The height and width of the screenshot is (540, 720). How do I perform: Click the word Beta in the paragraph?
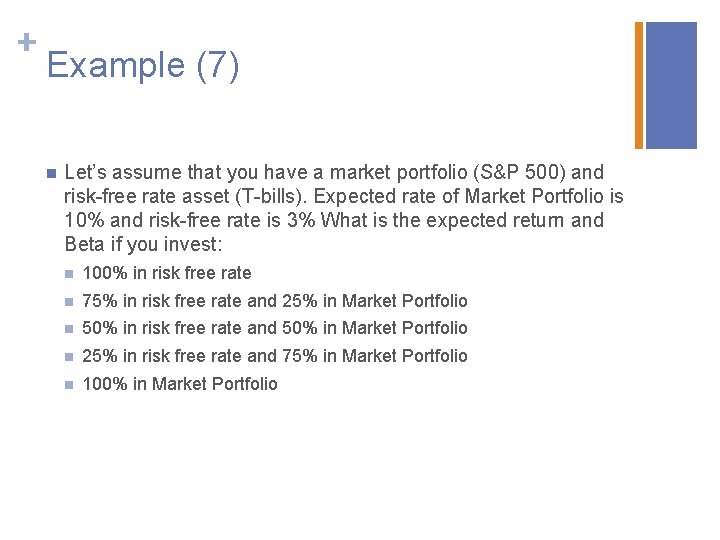click(85, 244)
